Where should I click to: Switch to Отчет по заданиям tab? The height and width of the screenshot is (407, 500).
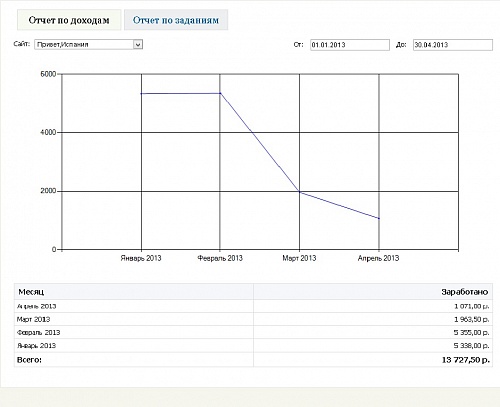[176, 20]
